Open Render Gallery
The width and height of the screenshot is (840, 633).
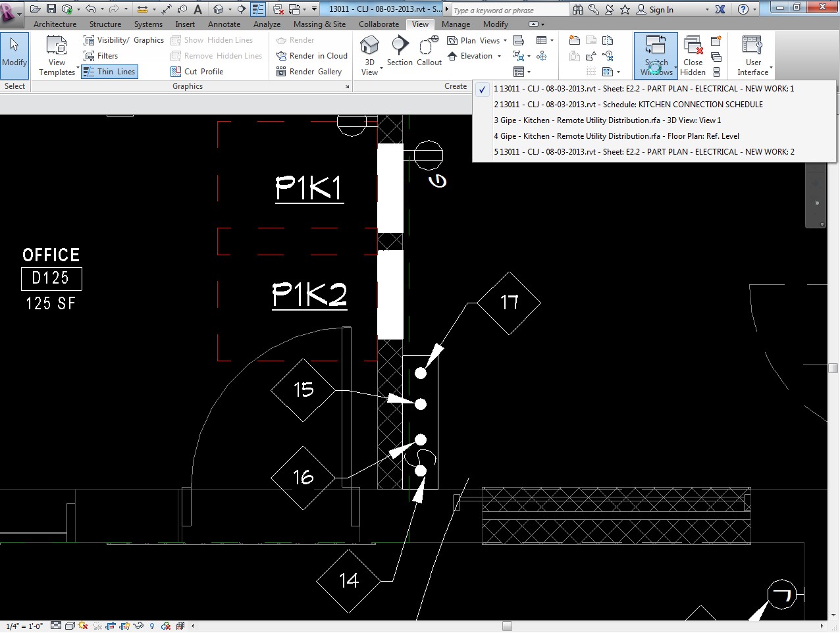(x=309, y=72)
